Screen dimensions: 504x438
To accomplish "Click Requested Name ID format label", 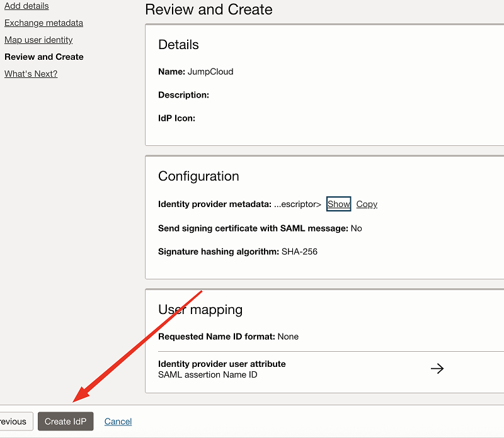I will click(x=217, y=337).
